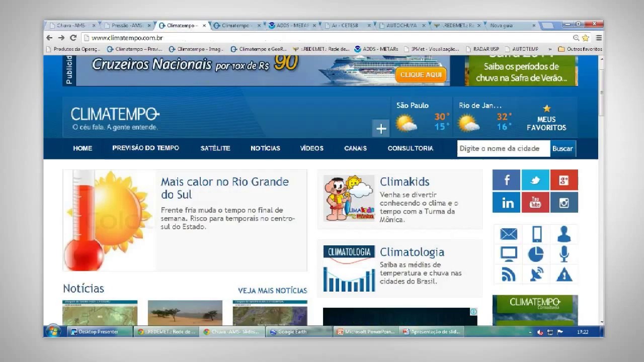Click the RSS feed icon
Image resolution: width=644 pixels, height=362 pixels.
tap(509, 274)
